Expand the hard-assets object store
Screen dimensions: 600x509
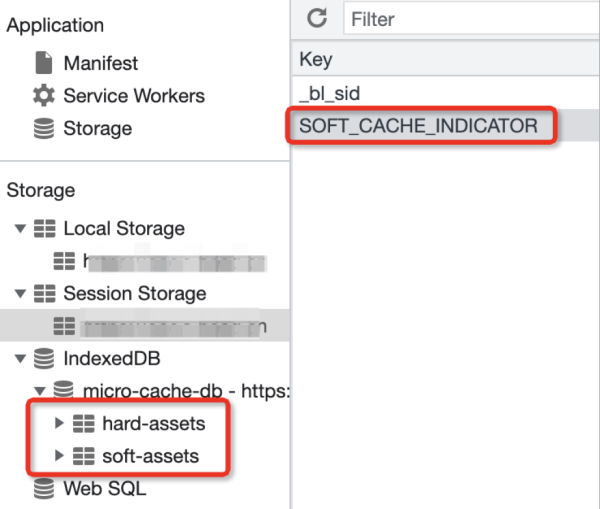tap(59, 423)
